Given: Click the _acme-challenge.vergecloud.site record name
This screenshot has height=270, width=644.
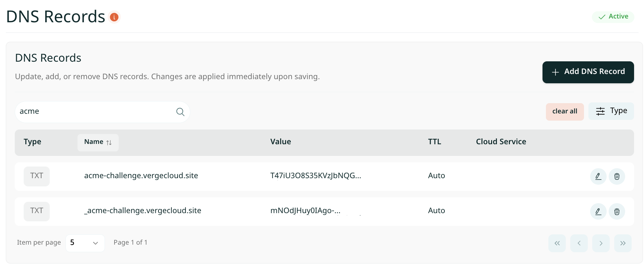Looking at the screenshot, I should coord(143,211).
